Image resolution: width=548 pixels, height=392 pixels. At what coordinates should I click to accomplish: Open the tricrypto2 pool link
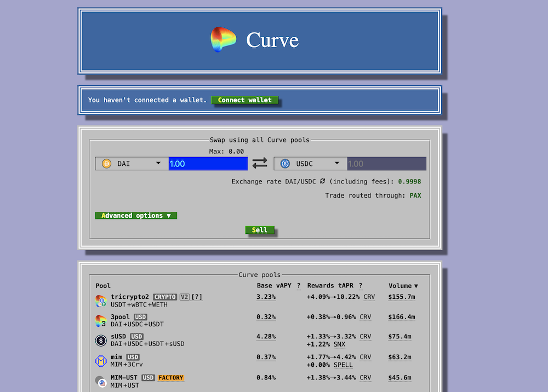click(x=130, y=297)
